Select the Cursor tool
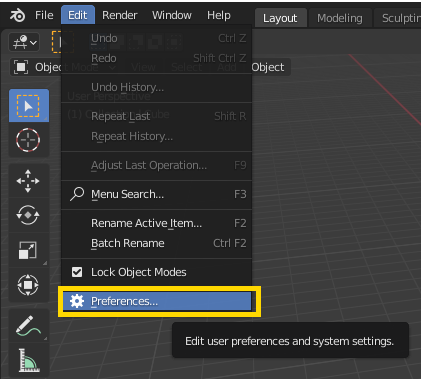 28,140
